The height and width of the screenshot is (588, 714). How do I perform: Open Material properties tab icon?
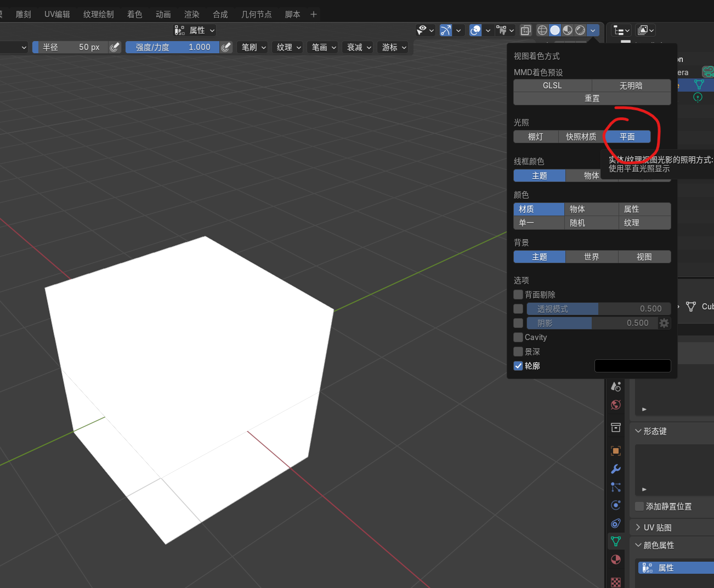[x=616, y=559]
